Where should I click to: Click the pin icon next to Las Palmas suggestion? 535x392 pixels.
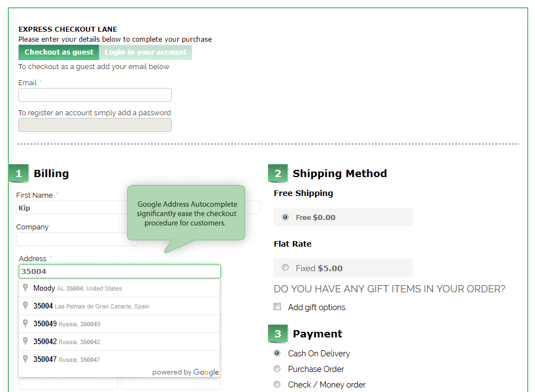click(25, 306)
